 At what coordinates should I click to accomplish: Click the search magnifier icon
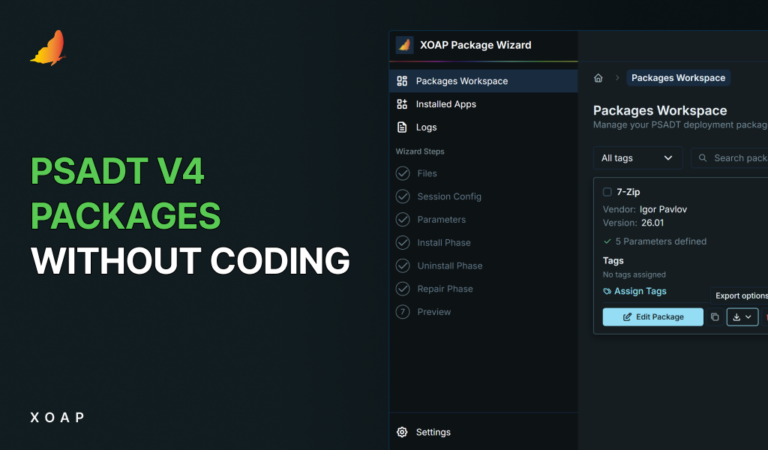[x=702, y=158]
